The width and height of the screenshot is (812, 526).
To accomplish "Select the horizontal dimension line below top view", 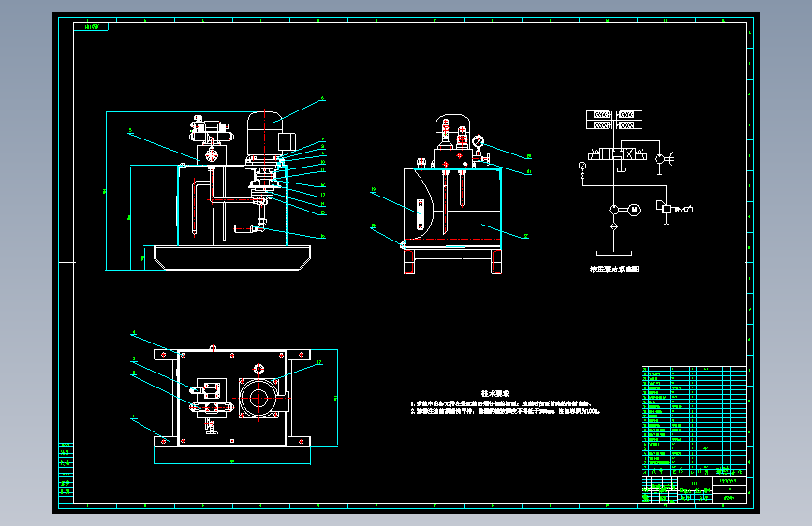I will point(232,464).
